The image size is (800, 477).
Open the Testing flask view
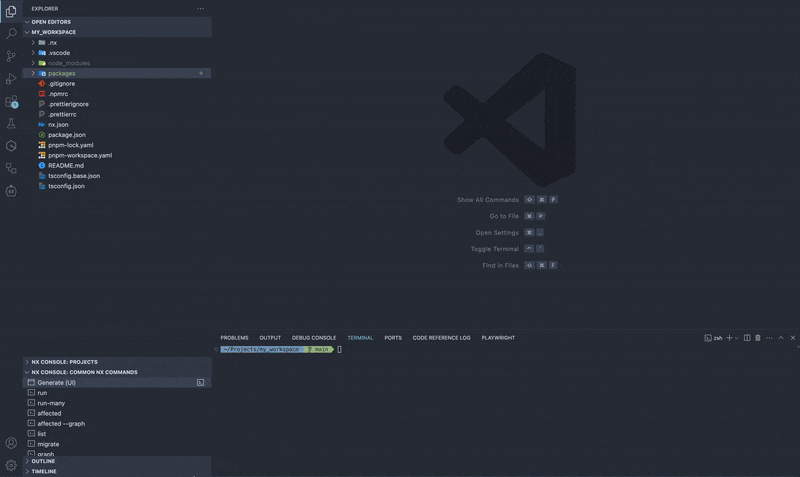pyautogui.click(x=11, y=123)
